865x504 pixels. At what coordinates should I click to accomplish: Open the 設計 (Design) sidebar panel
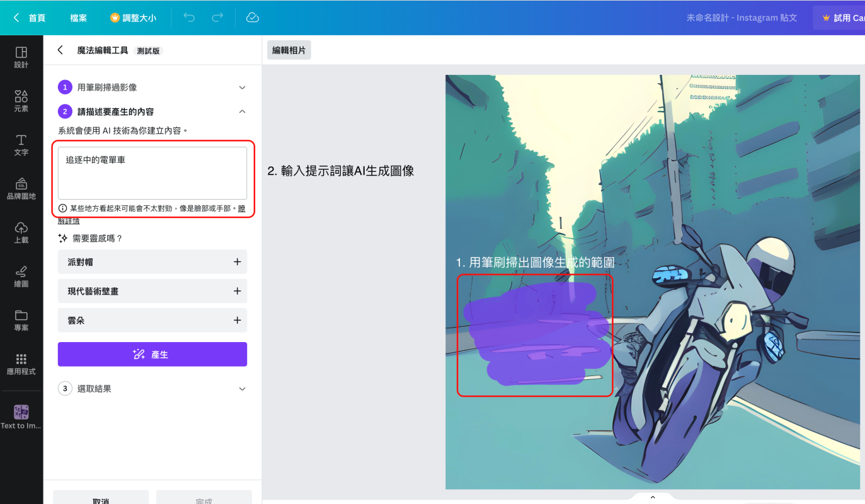pos(21,57)
